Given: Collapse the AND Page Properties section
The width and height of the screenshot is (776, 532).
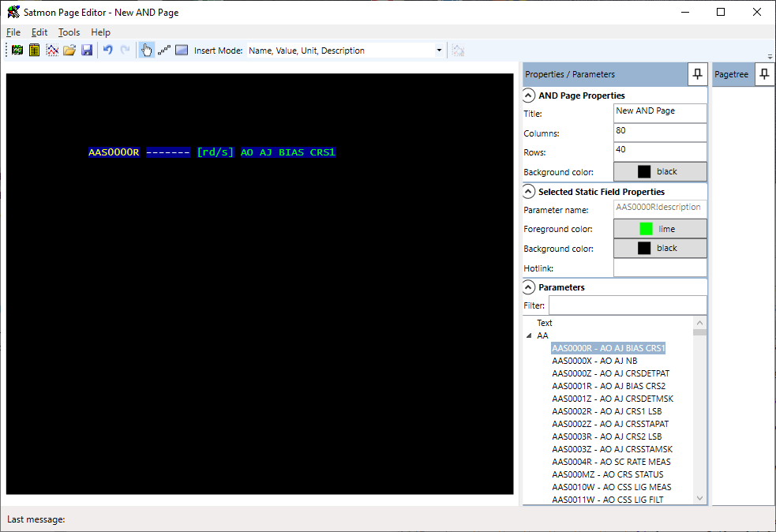Looking at the screenshot, I should point(529,96).
